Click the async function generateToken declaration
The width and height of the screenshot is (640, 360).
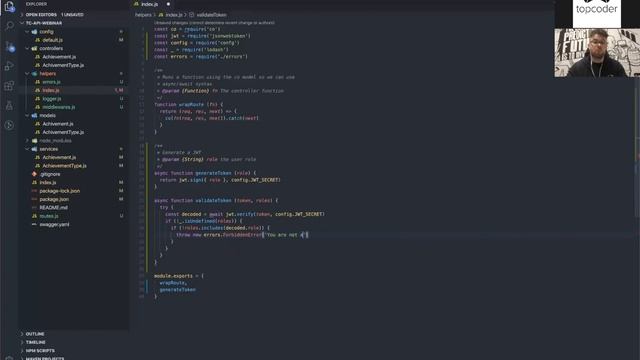click(205, 173)
